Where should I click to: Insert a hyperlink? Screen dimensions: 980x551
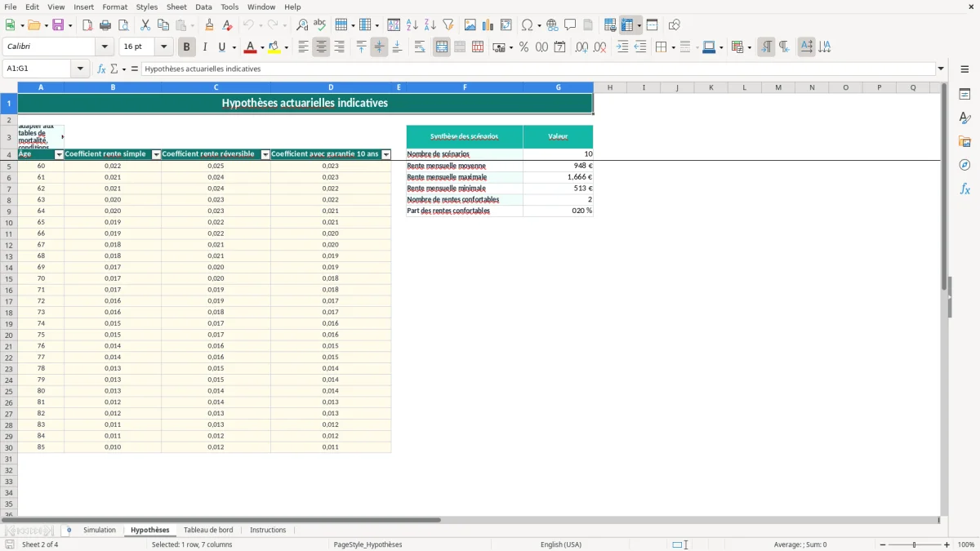coord(552,25)
